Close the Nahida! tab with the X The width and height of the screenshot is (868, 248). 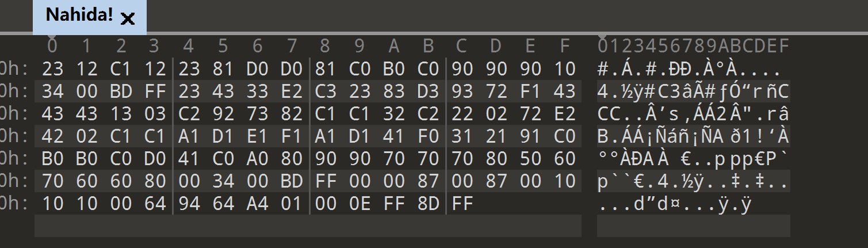click(128, 18)
